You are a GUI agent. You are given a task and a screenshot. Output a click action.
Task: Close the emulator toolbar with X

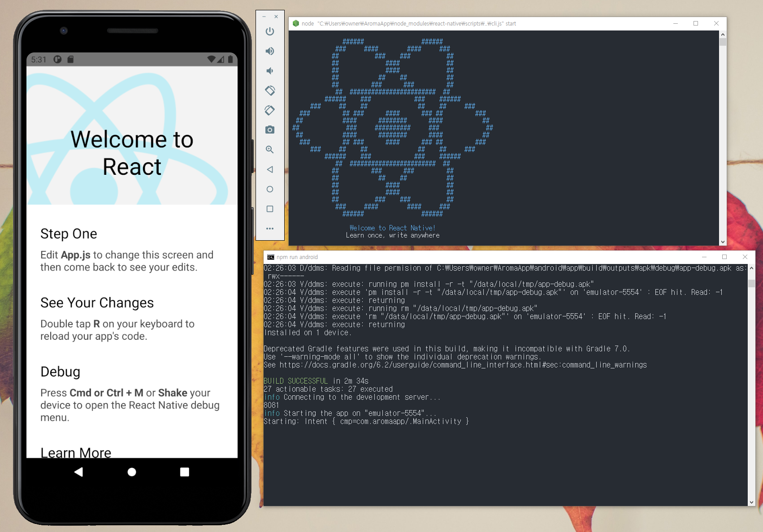[x=276, y=17]
